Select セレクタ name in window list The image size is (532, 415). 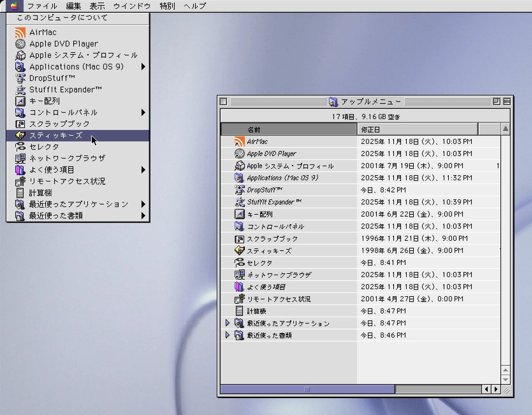coord(260,263)
